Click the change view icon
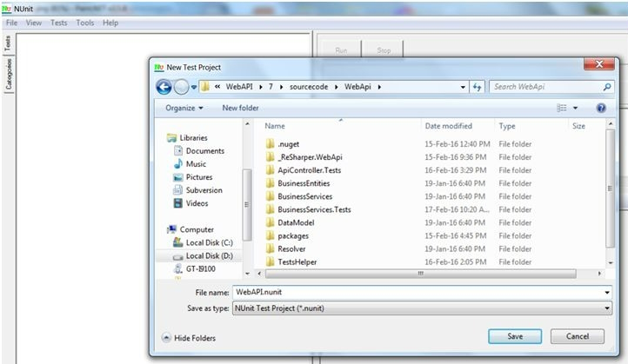This screenshot has width=628, height=364. pos(562,108)
